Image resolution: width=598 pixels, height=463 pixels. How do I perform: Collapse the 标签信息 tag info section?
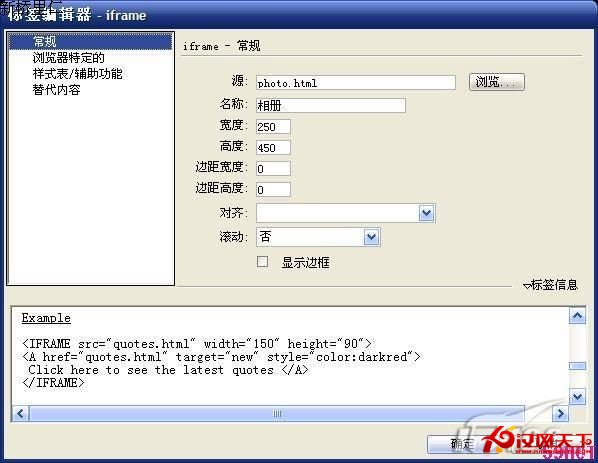tap(550, 285)
